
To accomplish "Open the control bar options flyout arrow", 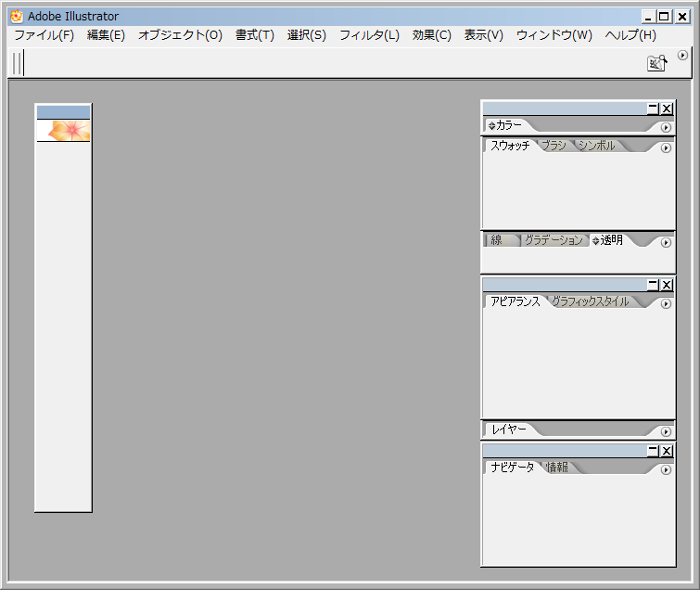I will [682, 56].
